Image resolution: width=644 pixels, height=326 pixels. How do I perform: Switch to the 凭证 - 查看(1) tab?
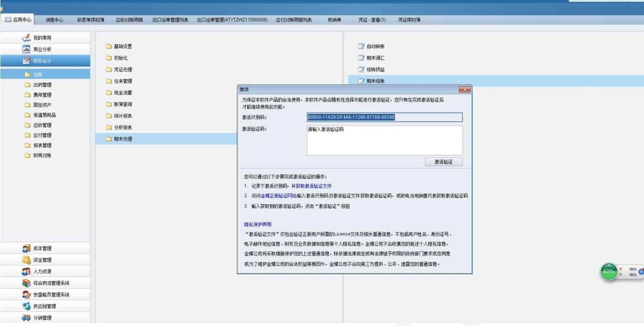point(372,20)
